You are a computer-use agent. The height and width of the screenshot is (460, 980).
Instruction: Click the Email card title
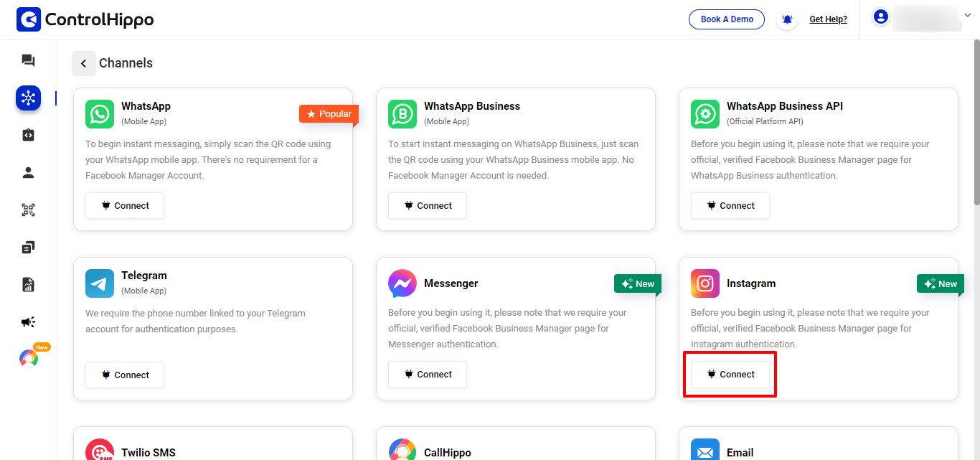pyautogui.click(x=740, y=453)
